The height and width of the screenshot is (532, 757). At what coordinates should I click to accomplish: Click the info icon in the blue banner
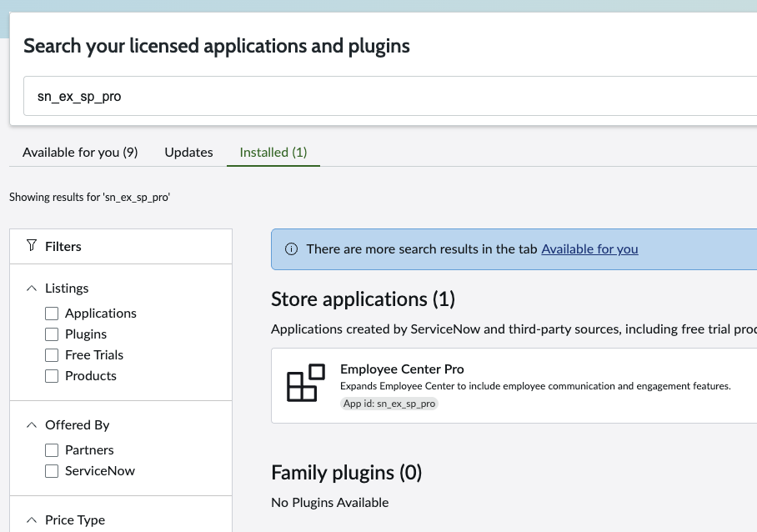291,249
